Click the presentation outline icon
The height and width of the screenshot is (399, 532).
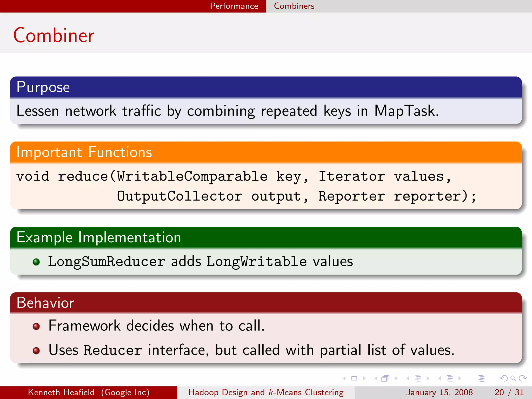coord(481,378)
